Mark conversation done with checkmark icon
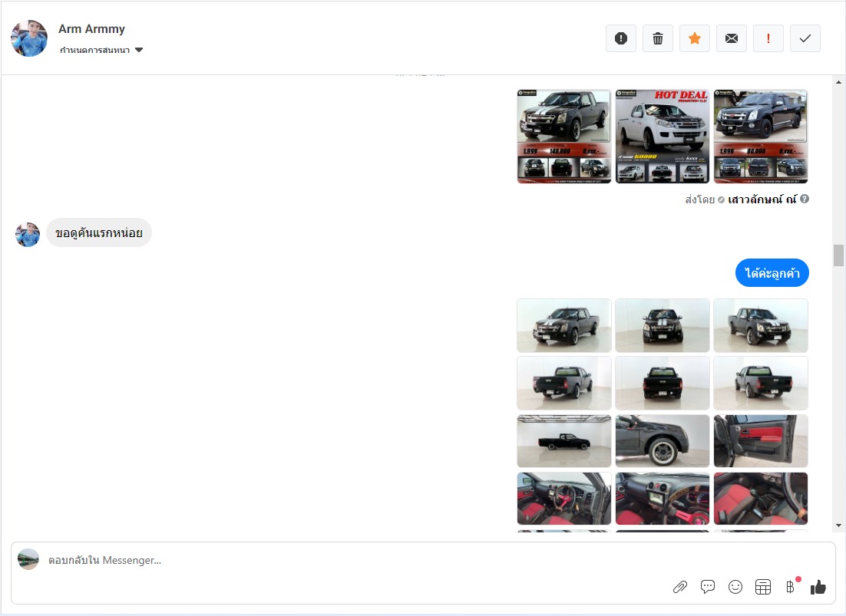 [x=805, y=38]
